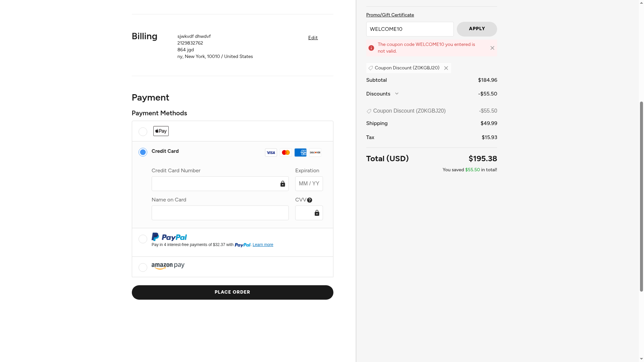644x362 pixels.
Task: Click the Place Order button
Action: (232, 292)
